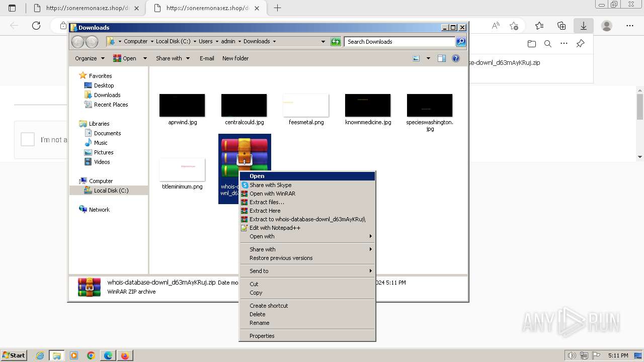Click the E-mail toolbar button
The height and width of the screenshot is (362, 644).
pos(207,58)
